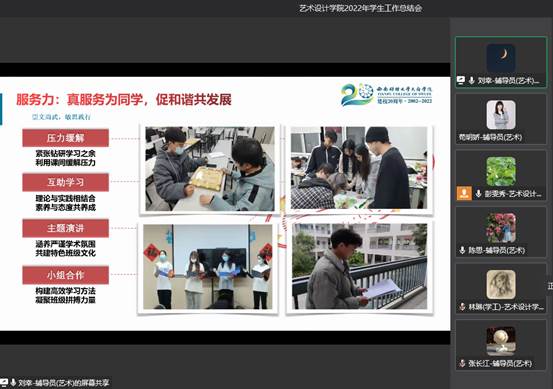
Task: Click the 主题演讲 red label on the slide
Action: coord(66,228)
